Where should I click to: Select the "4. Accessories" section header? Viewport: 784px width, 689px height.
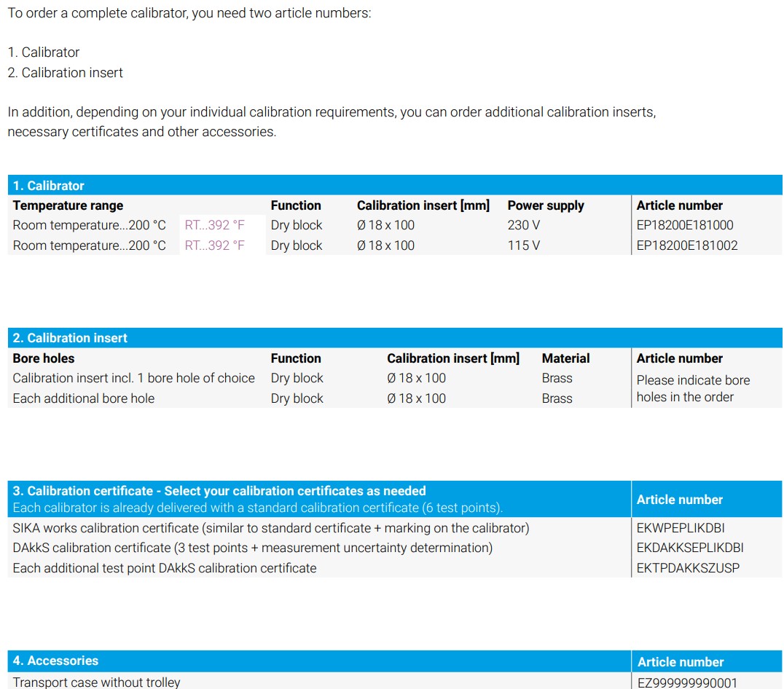[55, 661]
